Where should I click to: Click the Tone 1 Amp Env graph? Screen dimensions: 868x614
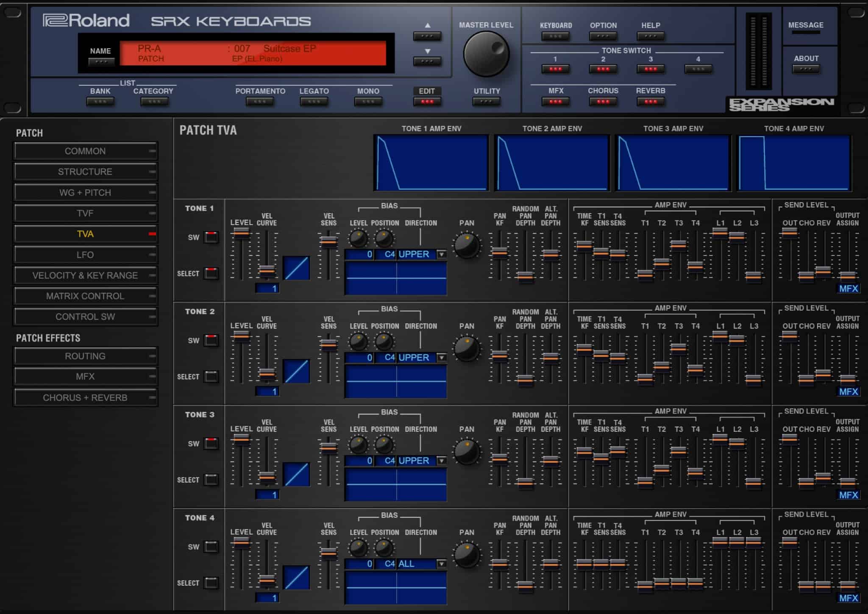point(431,163)
